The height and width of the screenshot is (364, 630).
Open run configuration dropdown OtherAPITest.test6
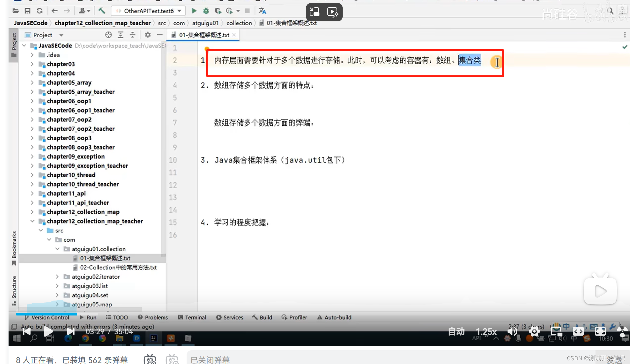point(148,11)
